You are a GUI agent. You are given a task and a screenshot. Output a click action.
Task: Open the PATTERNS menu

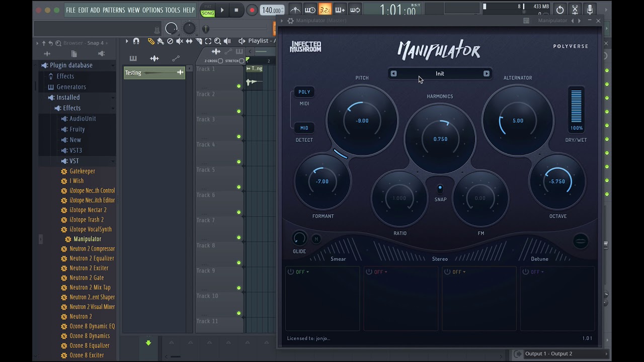click(x=114, y=10)
